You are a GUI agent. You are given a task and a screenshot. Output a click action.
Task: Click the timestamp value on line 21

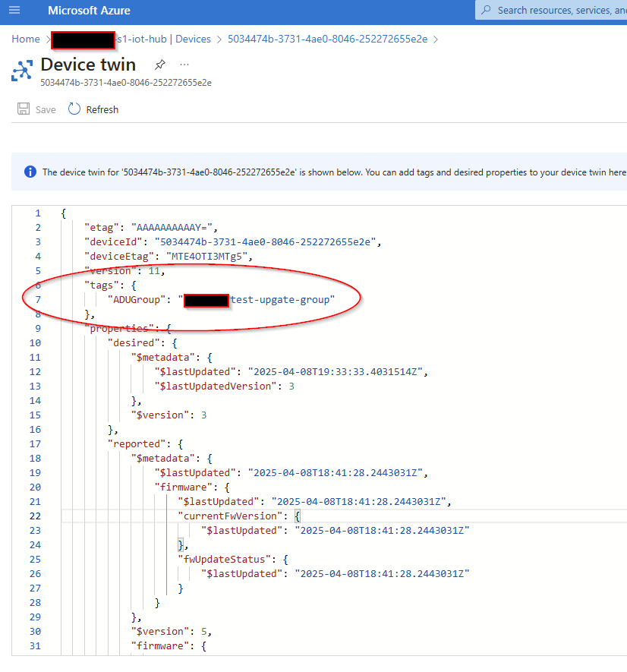359,502
